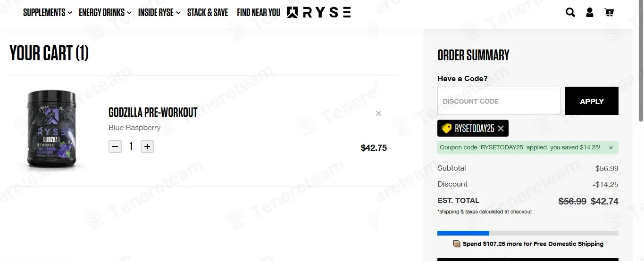Expand the Inside Ryse dropdown menu
The image size is (644, 261).
coord(159,13)
